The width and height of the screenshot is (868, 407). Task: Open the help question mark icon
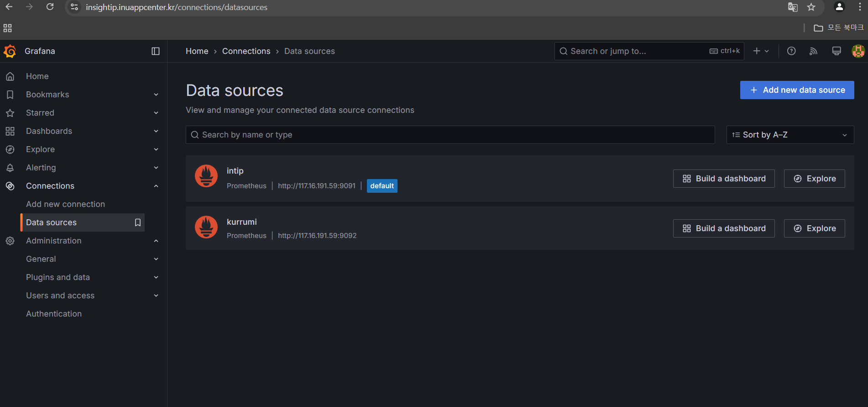tap(791, 51)
